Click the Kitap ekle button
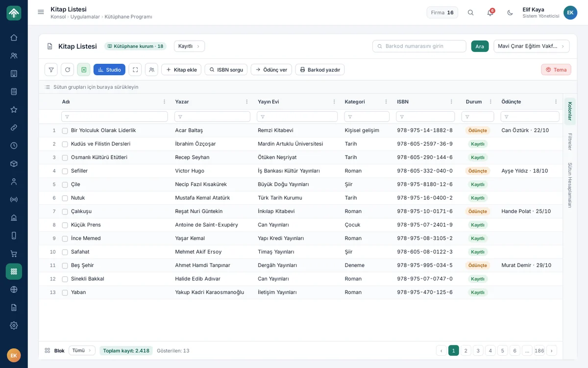 pyautogui.click(x=181, y=70)
